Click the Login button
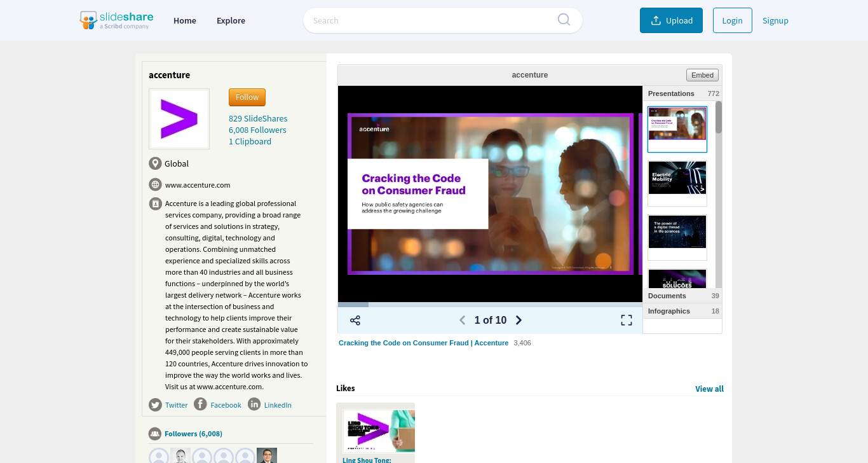 pos(733,20)
